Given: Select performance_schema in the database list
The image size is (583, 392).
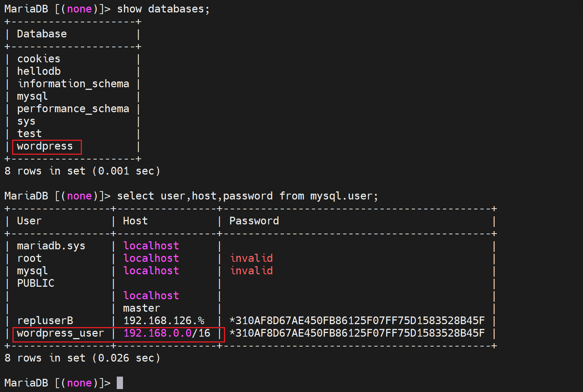Looking at the screenshot, I should [x=73, y=109].
